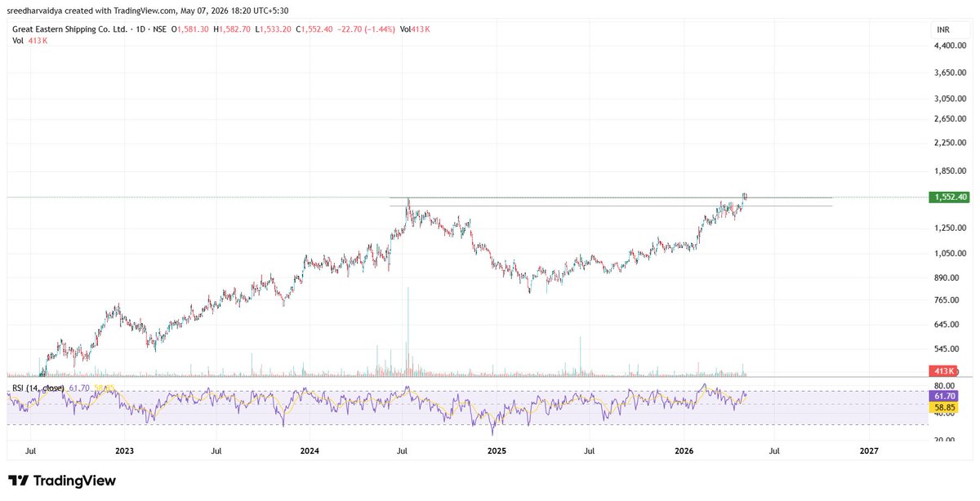
Task: Click the 2025 time axis label
Action: (x=497, y=450)
